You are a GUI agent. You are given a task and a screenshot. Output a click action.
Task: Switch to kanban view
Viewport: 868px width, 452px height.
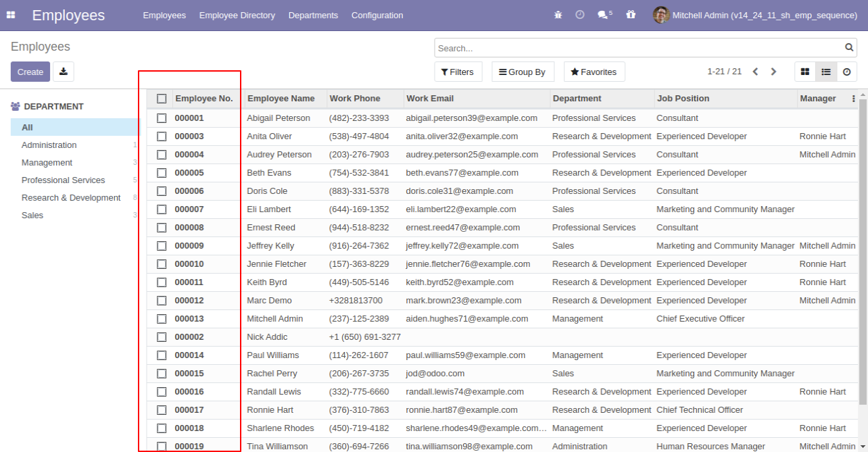[x=805, y=72]
